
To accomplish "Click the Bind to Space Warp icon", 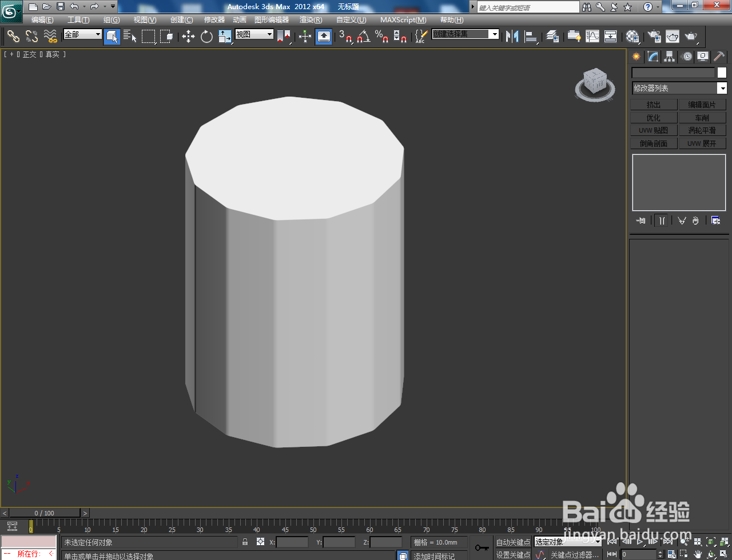I will click(50, 37).
